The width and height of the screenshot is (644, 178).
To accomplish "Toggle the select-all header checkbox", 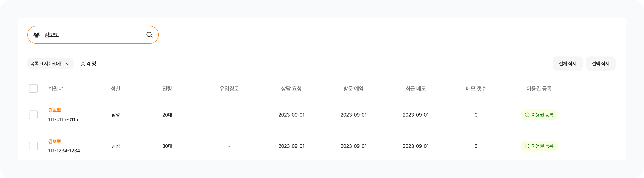I will (34, 89).
